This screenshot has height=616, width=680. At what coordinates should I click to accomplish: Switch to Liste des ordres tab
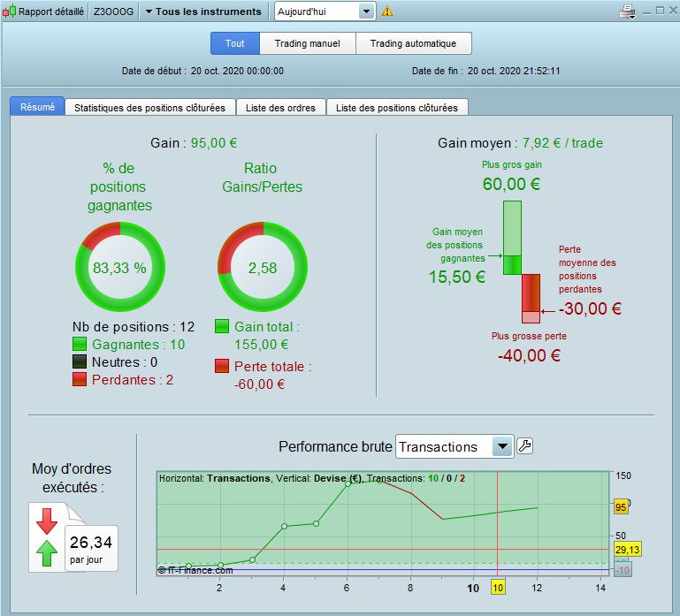(280, 108)
